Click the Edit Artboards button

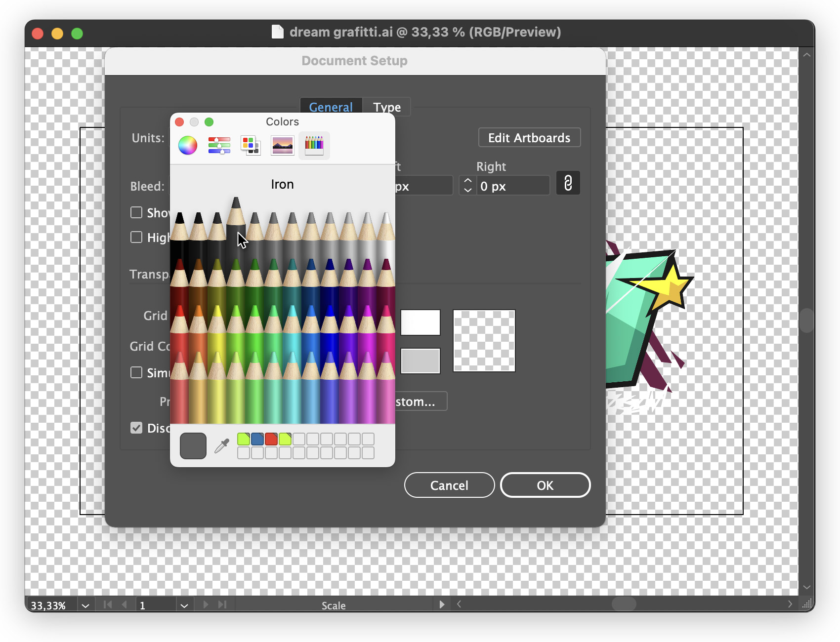coord(529,138)
